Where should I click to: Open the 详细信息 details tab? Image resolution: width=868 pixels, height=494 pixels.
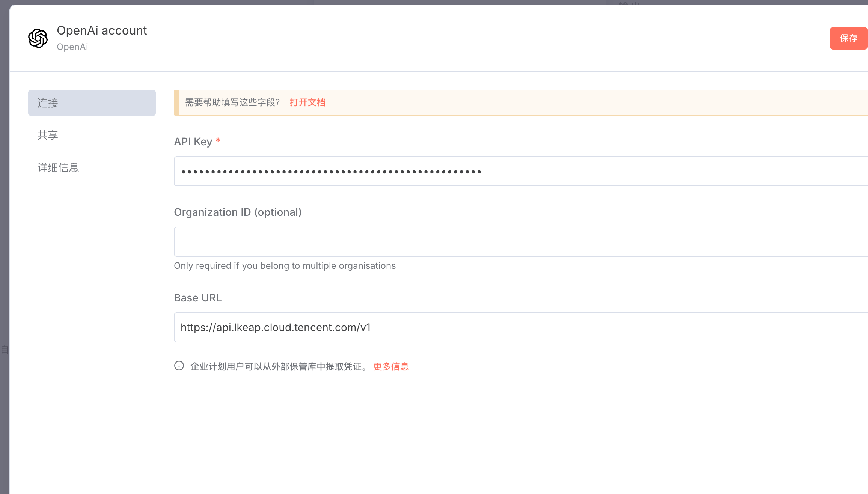pos(58,167)
